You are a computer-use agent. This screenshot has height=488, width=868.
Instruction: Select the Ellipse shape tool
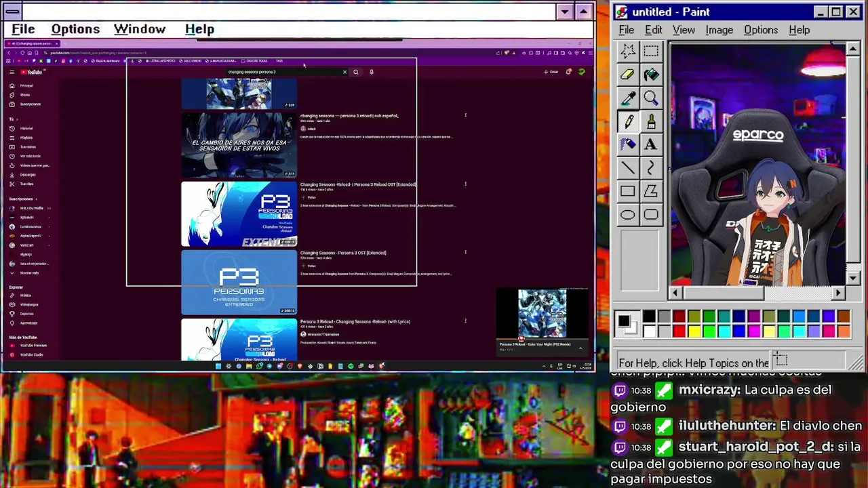tap(628, 215)
